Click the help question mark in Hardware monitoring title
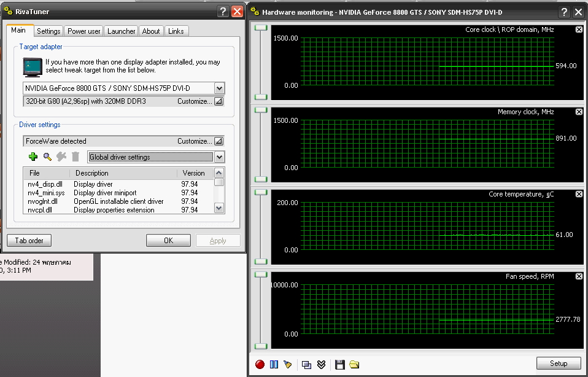Viewport: 588px width, 377px height. [x=564, y=12]
